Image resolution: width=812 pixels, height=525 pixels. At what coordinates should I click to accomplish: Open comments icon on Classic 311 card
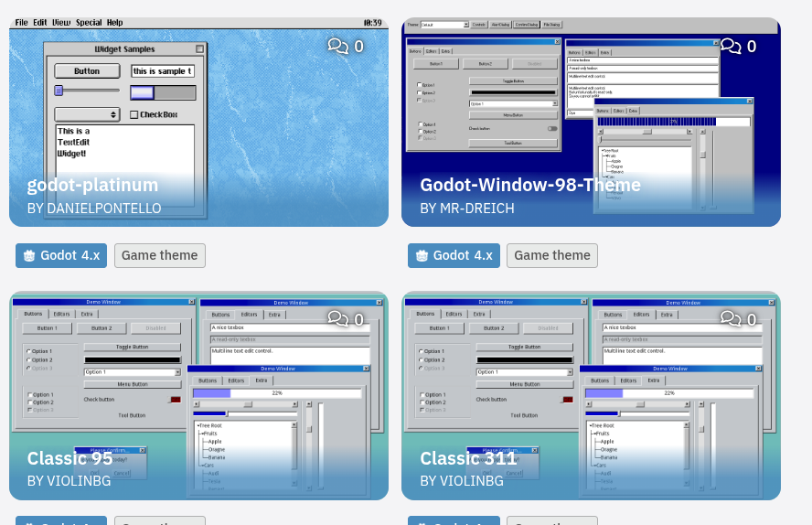[731, 319]
